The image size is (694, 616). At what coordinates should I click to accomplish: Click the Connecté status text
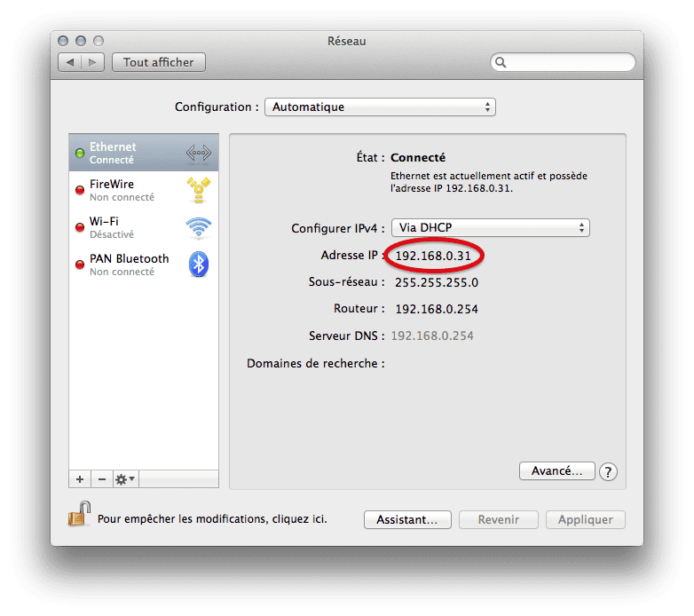[x=418, y=157]
